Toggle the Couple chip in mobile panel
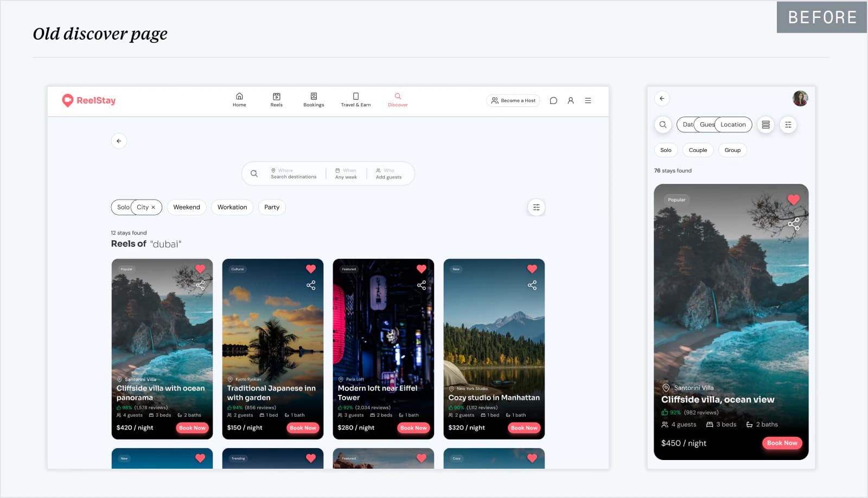 698,150
